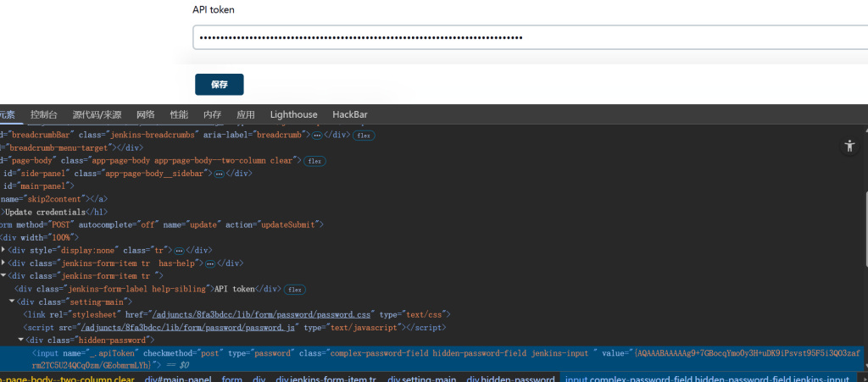Switch to the 网络 network tab

[146, 115]
